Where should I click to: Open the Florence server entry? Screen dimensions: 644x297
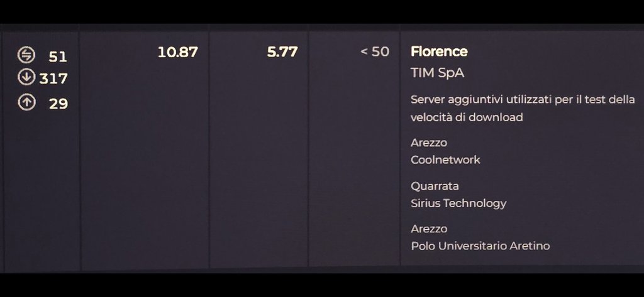coord(439,51)
